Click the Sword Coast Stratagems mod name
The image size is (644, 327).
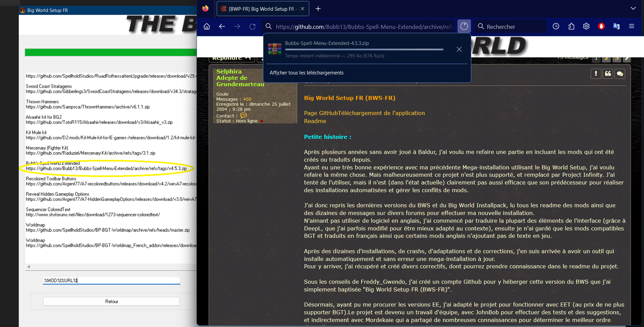[49, 86]
